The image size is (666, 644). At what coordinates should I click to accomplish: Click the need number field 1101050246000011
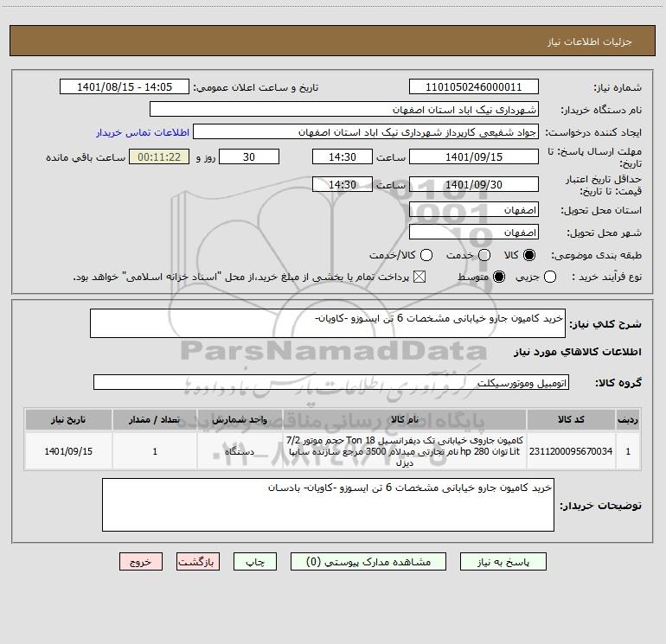(474, 86)
